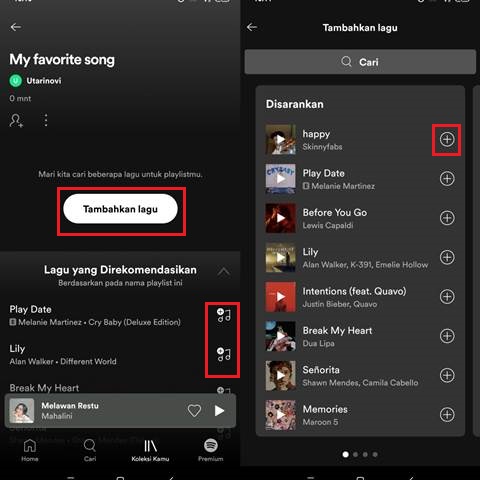This screenshot has width=480, height=480.
Task: Add Lily with plus icon in Disarankan
Action: [x=447, y=257]
